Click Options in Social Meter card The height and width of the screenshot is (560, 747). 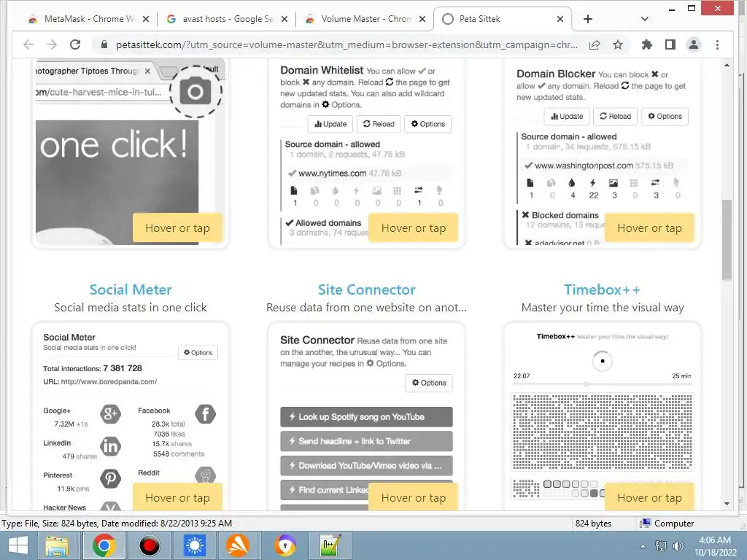coord(198,352)
